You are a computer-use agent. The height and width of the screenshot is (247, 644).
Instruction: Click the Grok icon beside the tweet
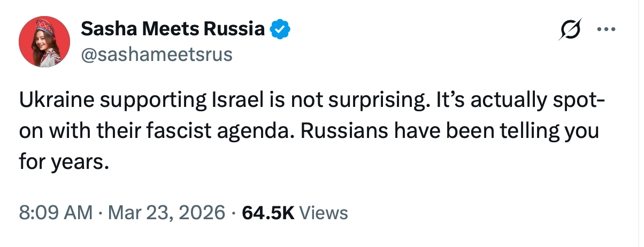[x=570, y=30]
